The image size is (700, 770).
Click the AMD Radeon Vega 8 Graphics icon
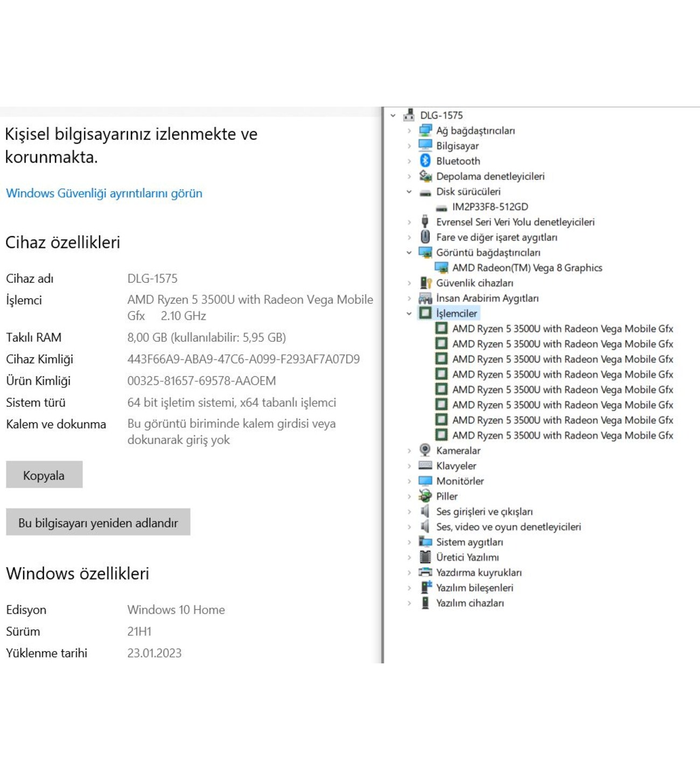pyautogui.click(x=442, y=267)
